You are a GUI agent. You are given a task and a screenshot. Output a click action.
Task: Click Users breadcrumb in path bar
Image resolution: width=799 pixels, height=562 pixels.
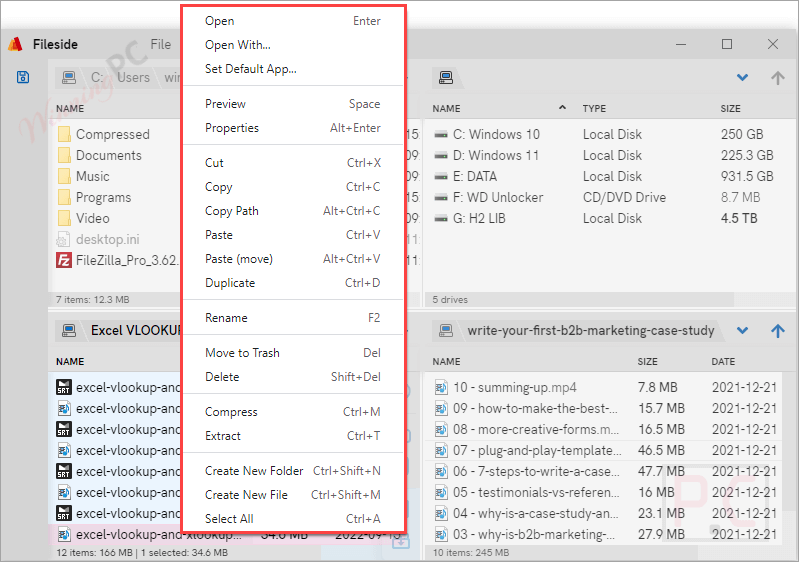134,77
